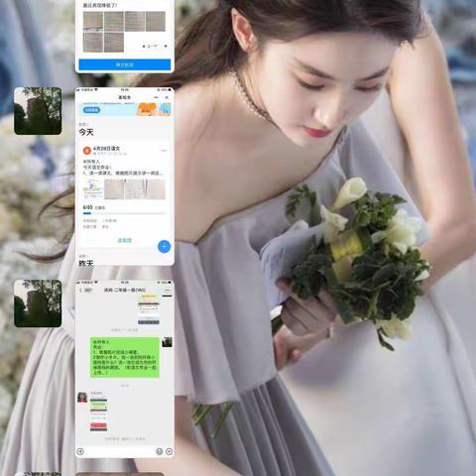The image size is (476, 476).
Task: Open the orange avatar of the 4月28日语文 post
Action: click(x=86, y=151)
